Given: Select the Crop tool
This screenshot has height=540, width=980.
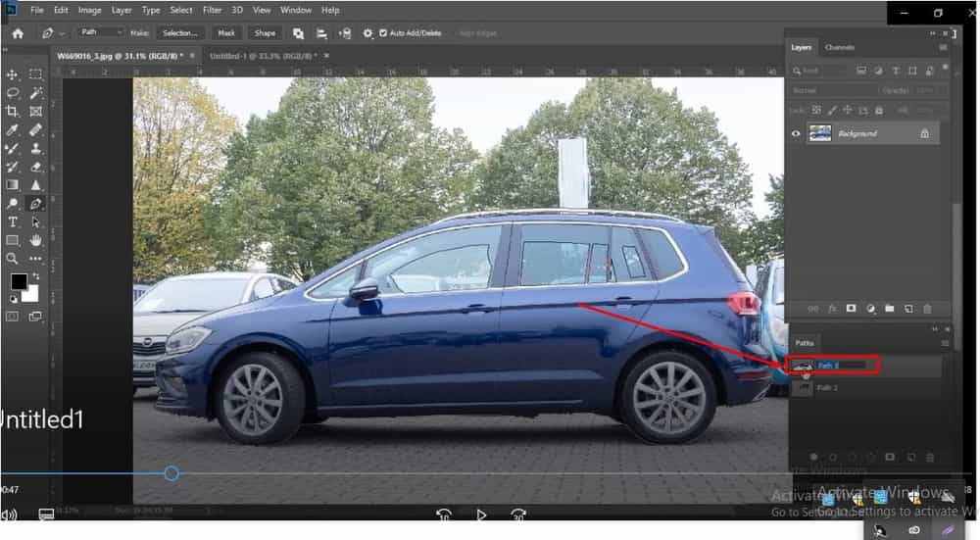Looking at the screenshot, I should point(12,112).
